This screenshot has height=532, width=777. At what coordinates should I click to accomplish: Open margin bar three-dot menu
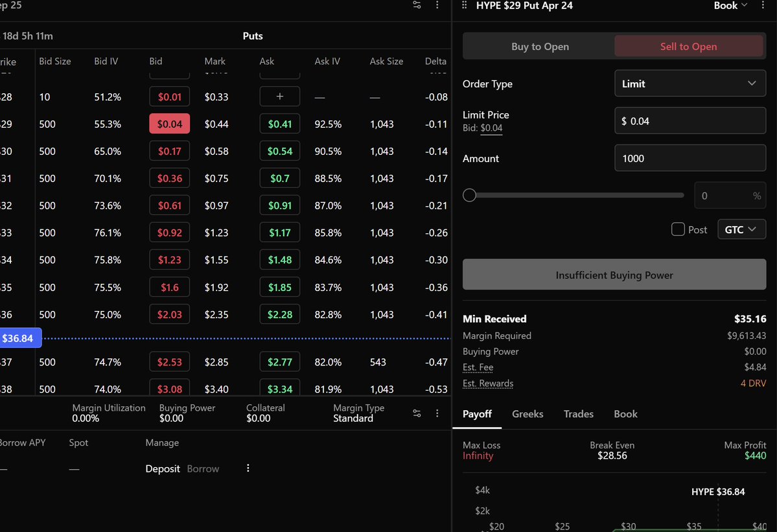[x=437, y=413]
